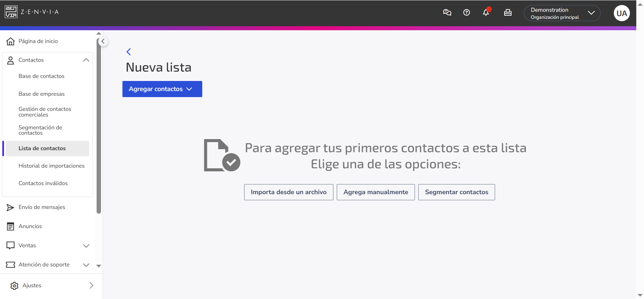The height and width of the screenshot is (299, 644).
Task: Expand the Ventas menu chevron
Action: [x=86, y=246]
